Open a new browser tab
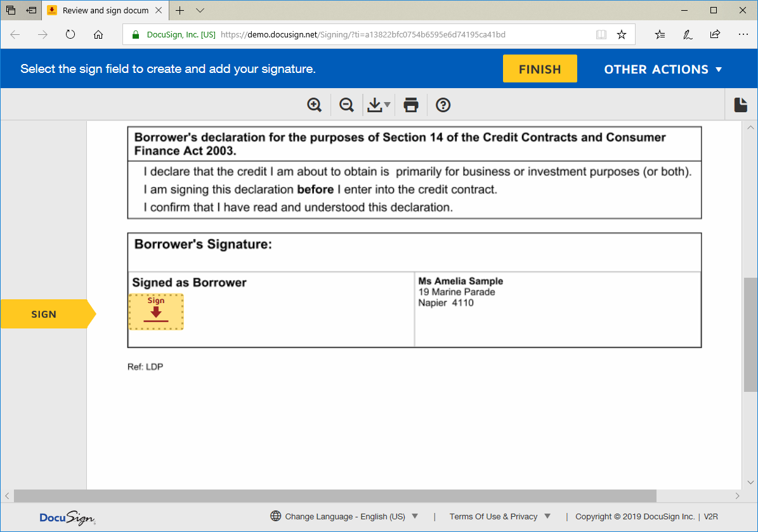758x532 pixels. (180, 11)
